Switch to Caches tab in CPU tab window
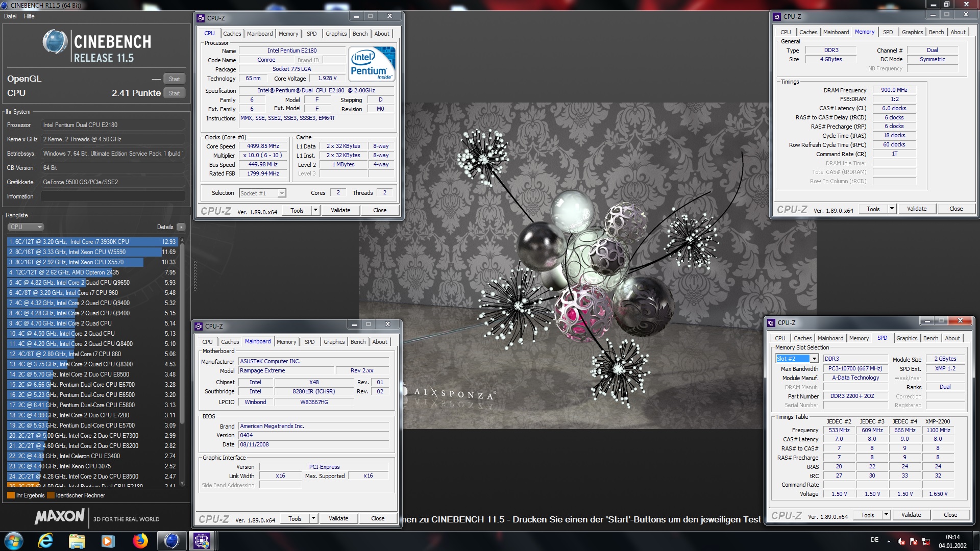The image size is (980, 551). [232, 34]
